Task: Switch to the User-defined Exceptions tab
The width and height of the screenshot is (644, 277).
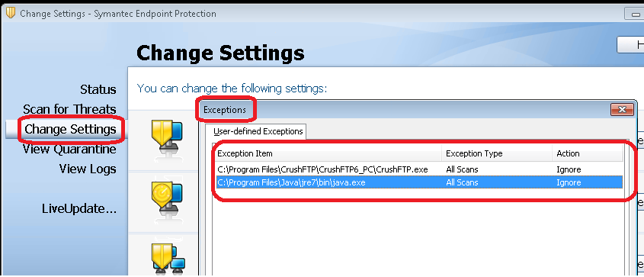Action: pos(258,131)
